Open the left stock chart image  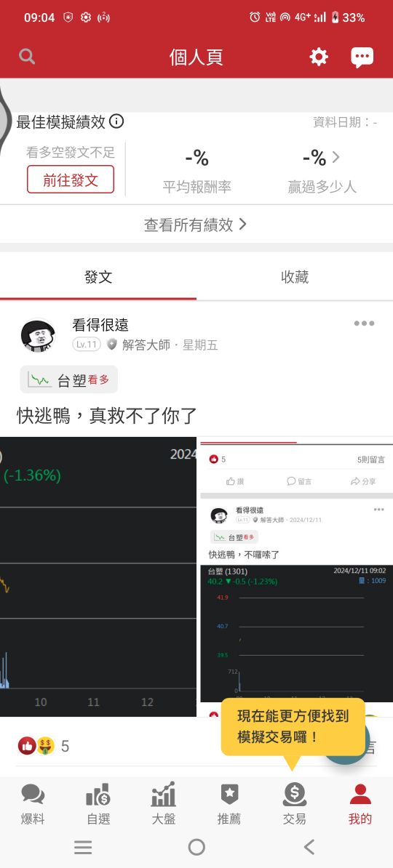tap(98, 576)
